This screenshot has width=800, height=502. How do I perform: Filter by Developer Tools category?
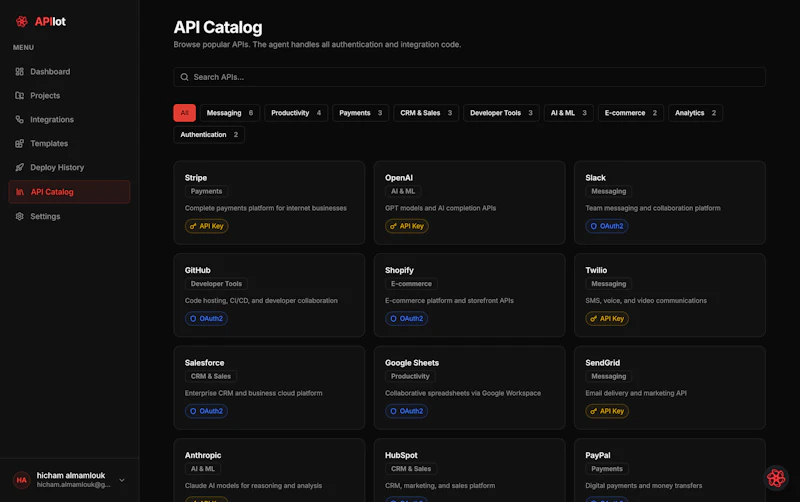501,113
